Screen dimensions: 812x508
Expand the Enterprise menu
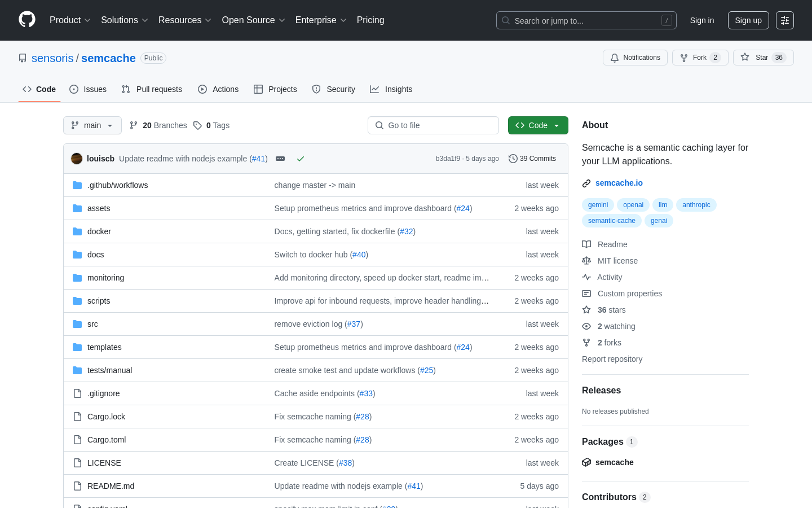[321, 20]
